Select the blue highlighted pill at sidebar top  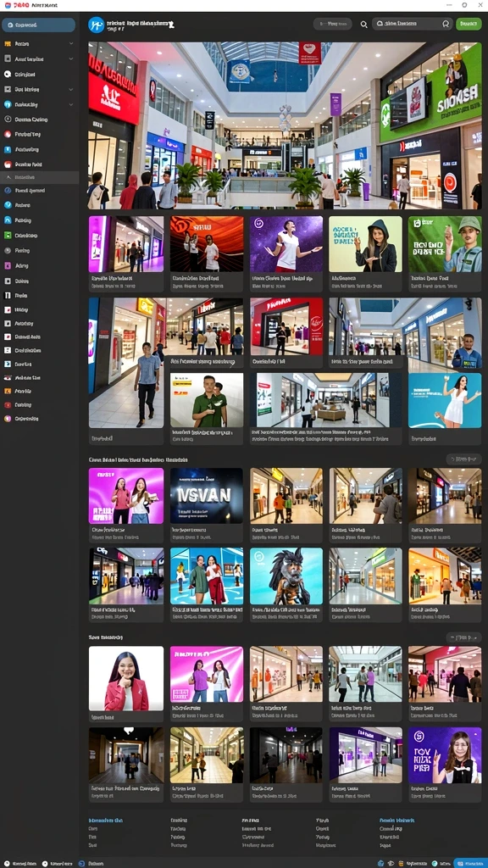click(38, 25)
